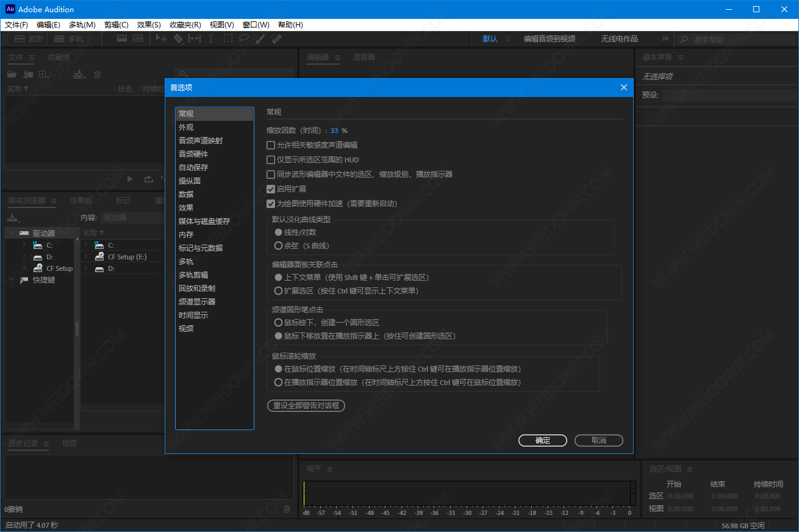
Task: Show spectral pitch display icon
Action: click(138, 38)
